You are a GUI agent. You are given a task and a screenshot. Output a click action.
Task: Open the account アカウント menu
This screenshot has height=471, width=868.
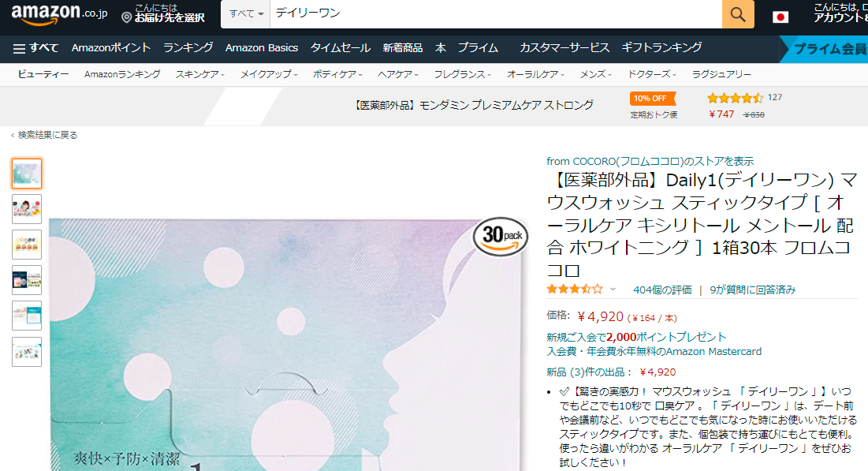click(x=840, y=13)
